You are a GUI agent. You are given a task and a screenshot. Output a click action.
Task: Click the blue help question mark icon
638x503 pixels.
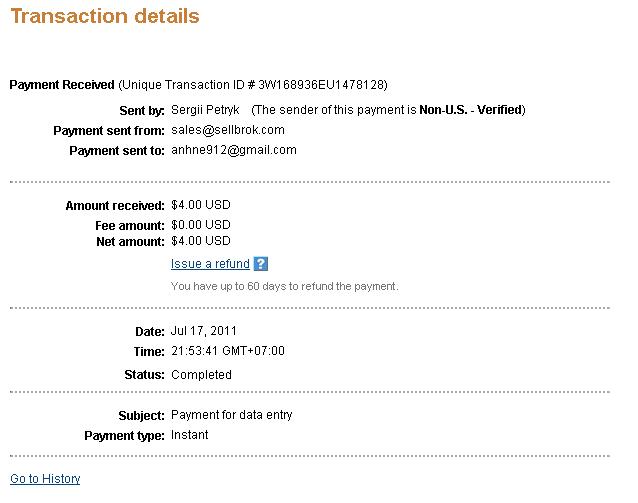[x=261, y=264]
